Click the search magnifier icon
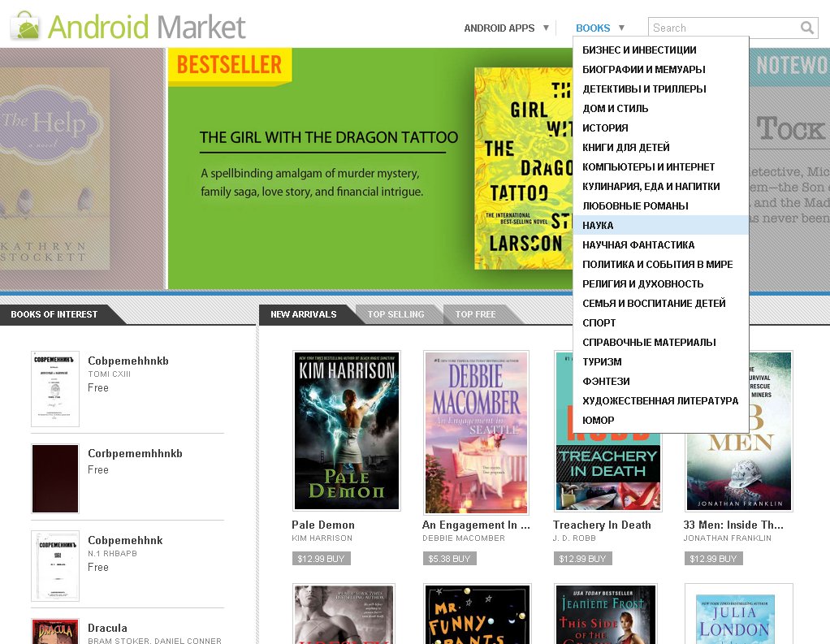The height and width of the screenshot is (644, 830). pyautogui.click(x=806, y=28)
